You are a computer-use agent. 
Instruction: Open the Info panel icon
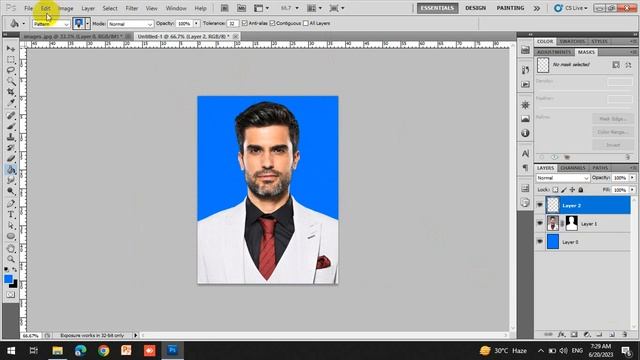coord(525,133)
